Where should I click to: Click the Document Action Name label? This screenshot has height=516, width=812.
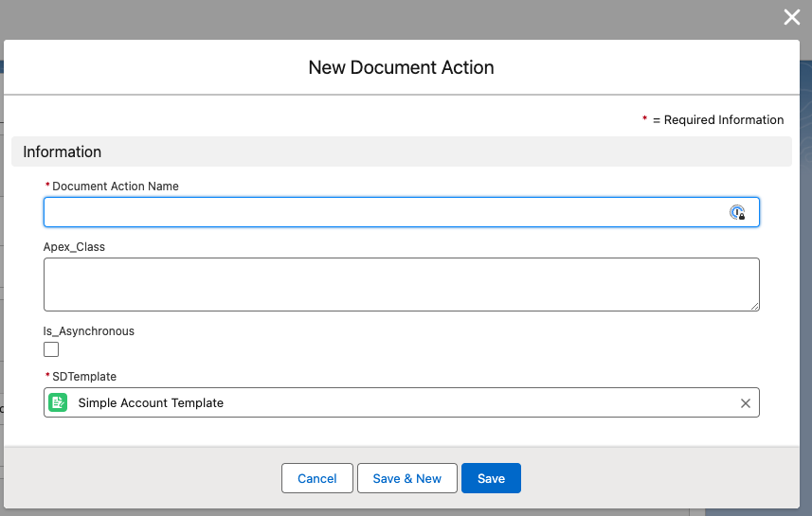click(x=115, y=187)
